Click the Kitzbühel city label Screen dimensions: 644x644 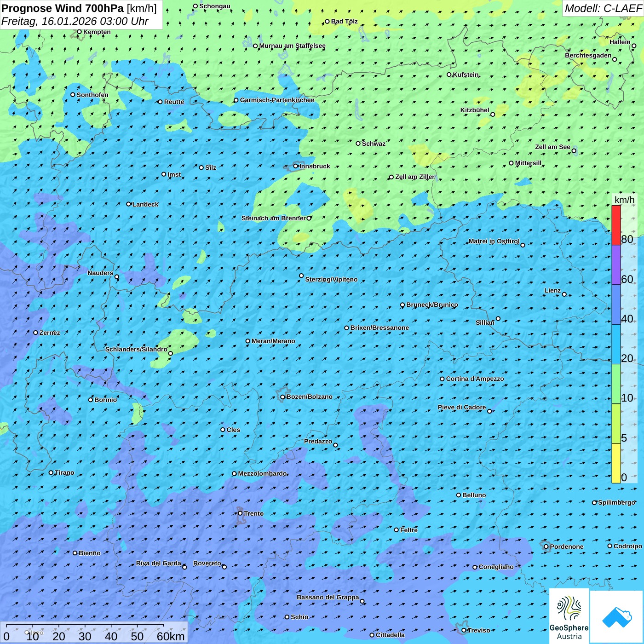pyautogui.click(x=475, y=110)
